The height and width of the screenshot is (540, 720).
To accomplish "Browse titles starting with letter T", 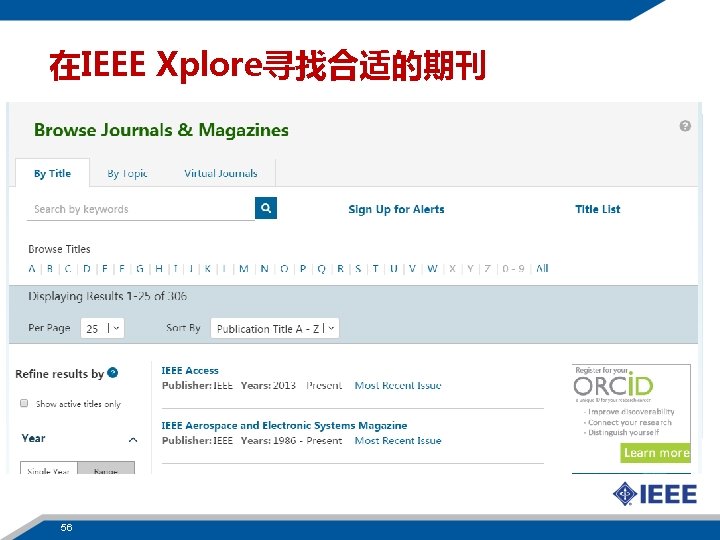I will coord(376,269).
